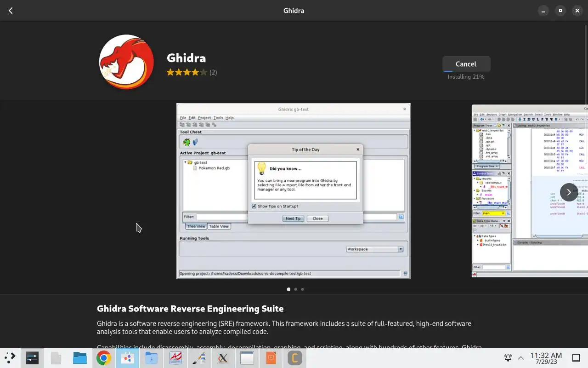Open the downloads folder icon in taskbar
The image size is (588, 368).
152,358
